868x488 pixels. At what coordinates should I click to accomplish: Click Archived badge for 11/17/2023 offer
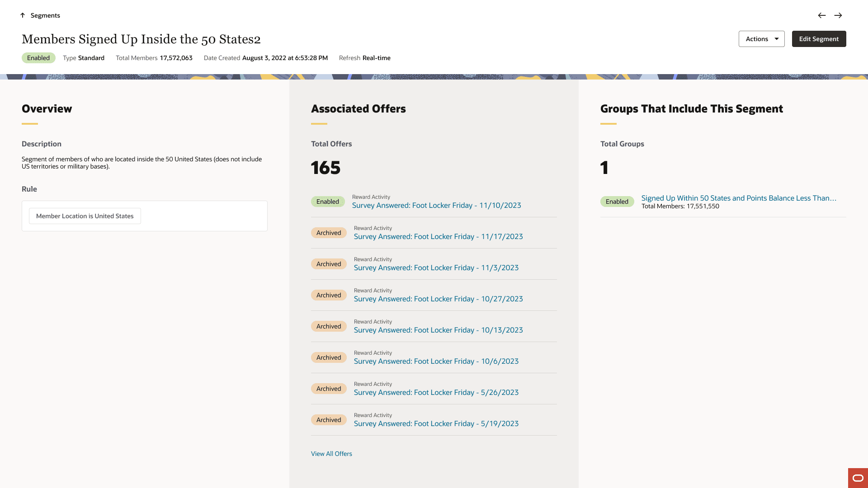(329, 233)
